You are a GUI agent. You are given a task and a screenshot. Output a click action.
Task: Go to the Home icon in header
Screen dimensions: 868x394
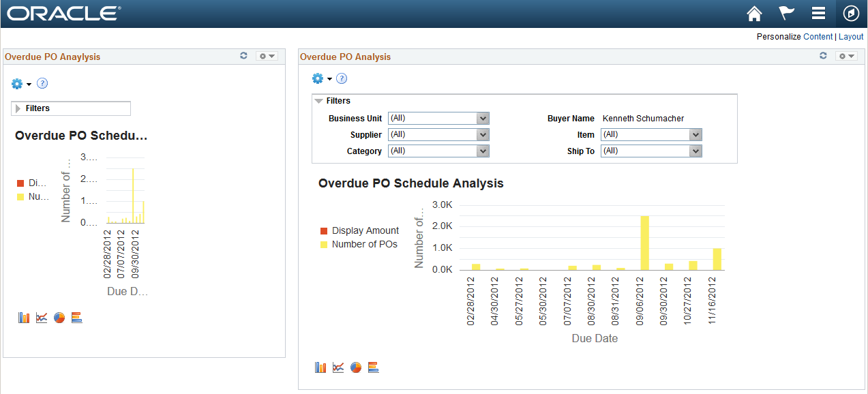point(753,13)
